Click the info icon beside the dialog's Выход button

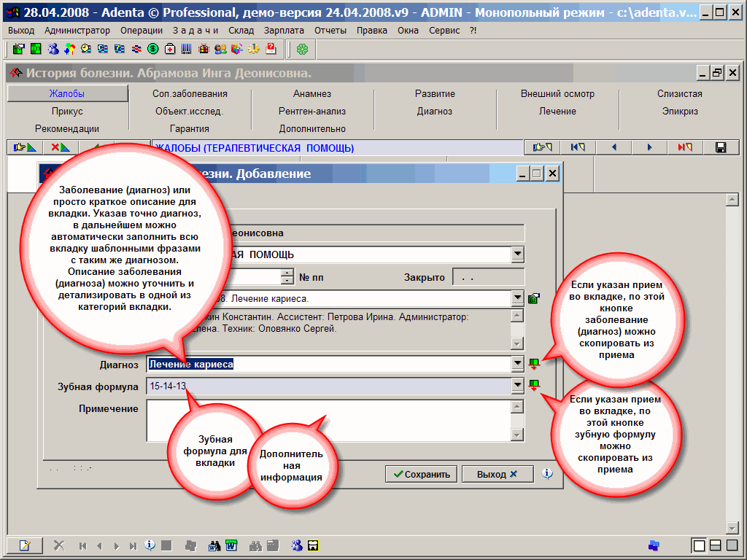(547, 474)
